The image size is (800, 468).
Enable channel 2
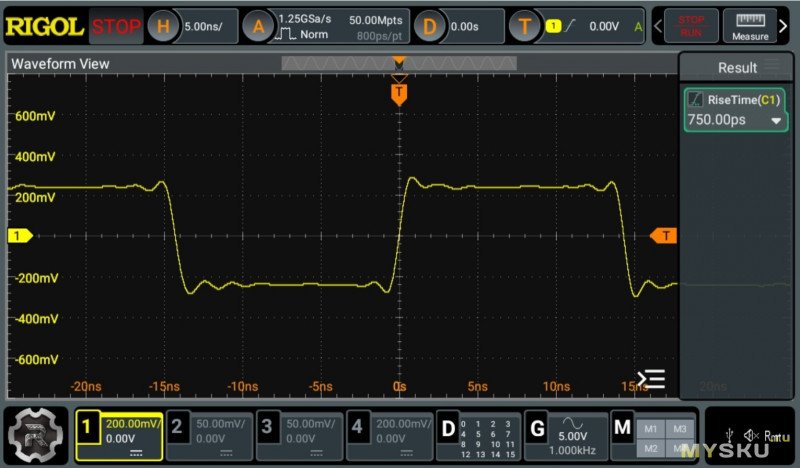coord(177,430)
